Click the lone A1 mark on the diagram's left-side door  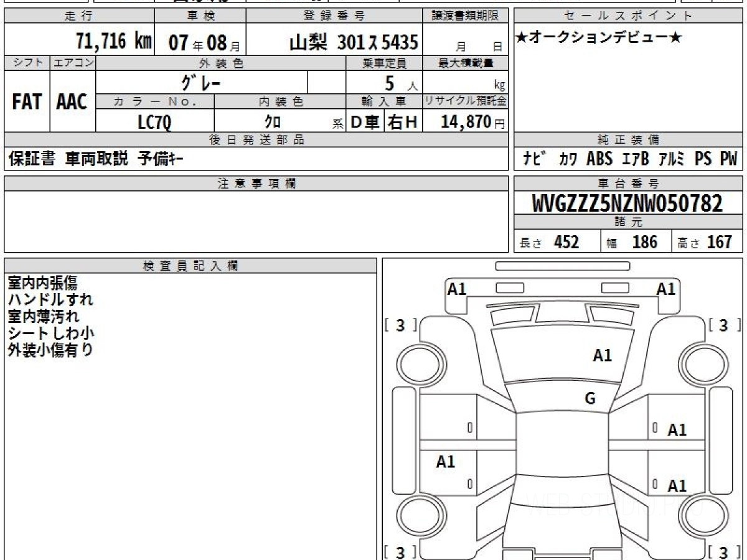pos(446,462)
